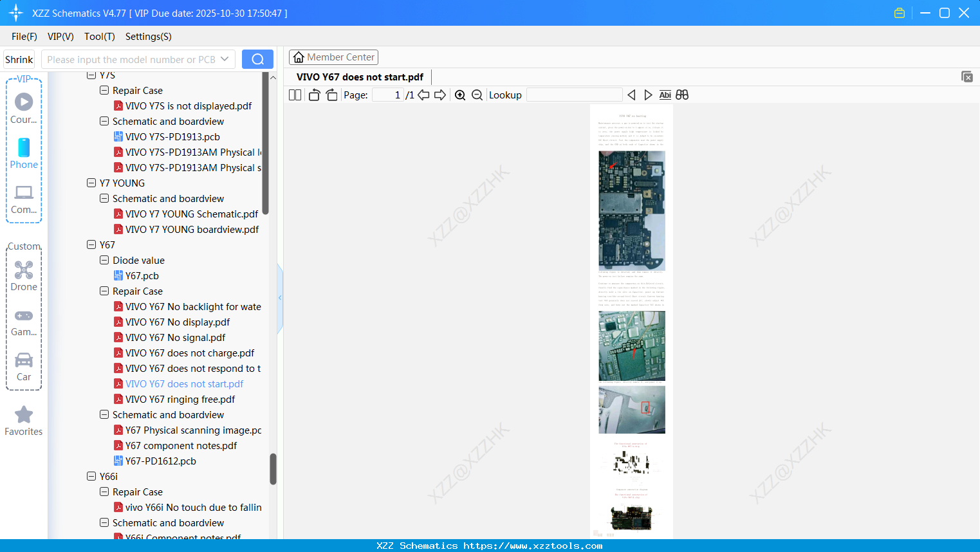Click the yellow toolbox icon in title bar
The width and height of the screenshot is (980, 552).
tap(900, 13)
